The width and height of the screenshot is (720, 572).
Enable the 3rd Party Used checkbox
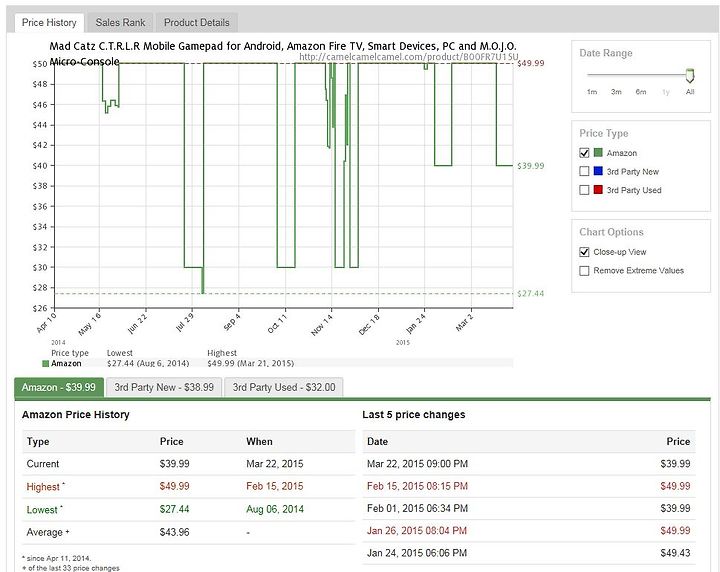click(584, 190)
